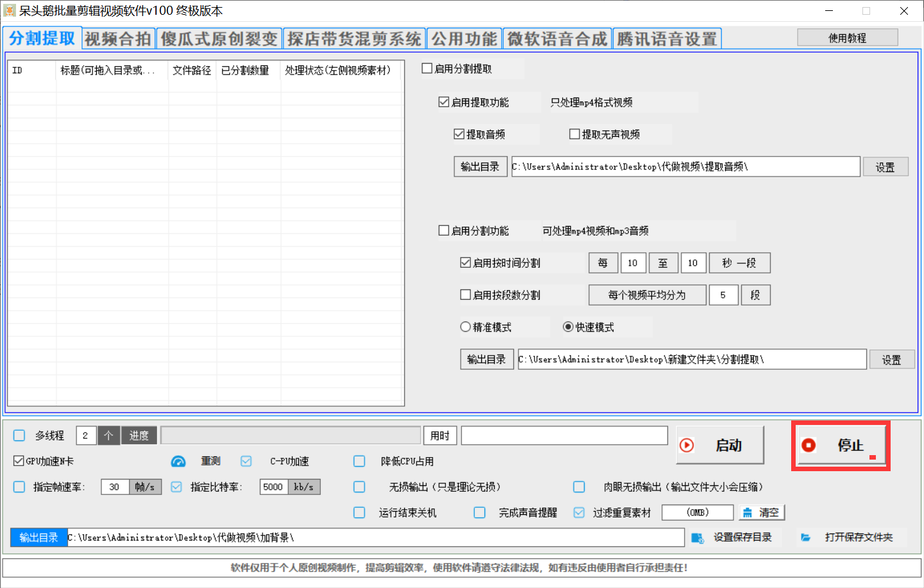This screenshot has height=588, width=924.
Task: Check the 提取无声视频 option
Action: pos(574,134)
